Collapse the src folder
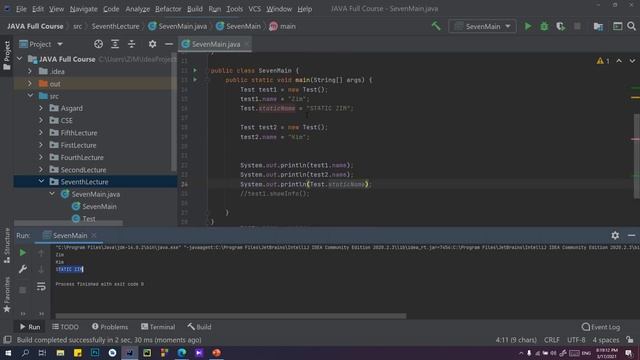 tap(31, 96)
